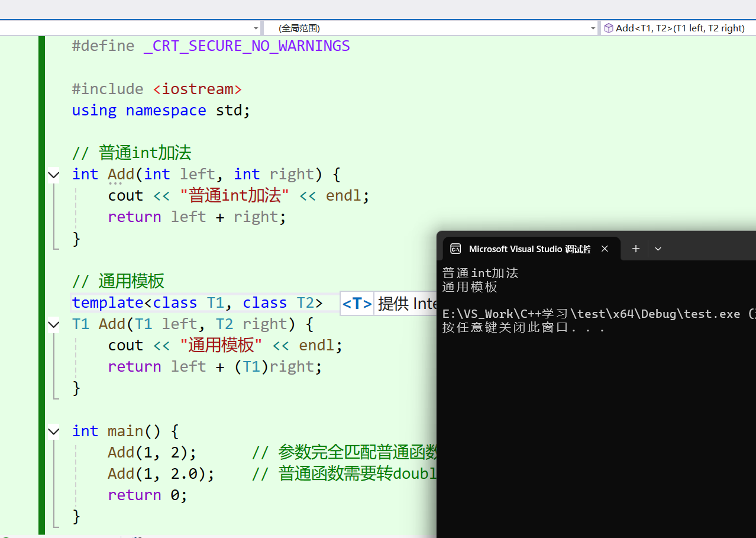Collapse the main function block
The image size is (756, 538).
pyautogui.click(x=54, y=432)
